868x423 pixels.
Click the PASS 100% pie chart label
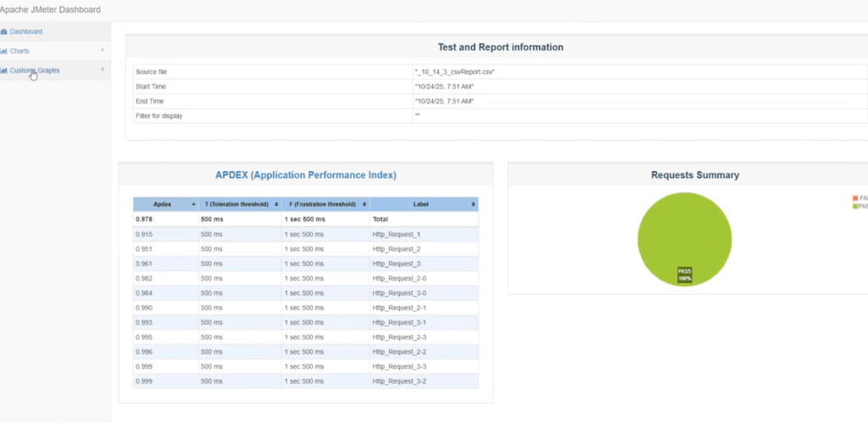pyautogui.click(x=685, y=276)
